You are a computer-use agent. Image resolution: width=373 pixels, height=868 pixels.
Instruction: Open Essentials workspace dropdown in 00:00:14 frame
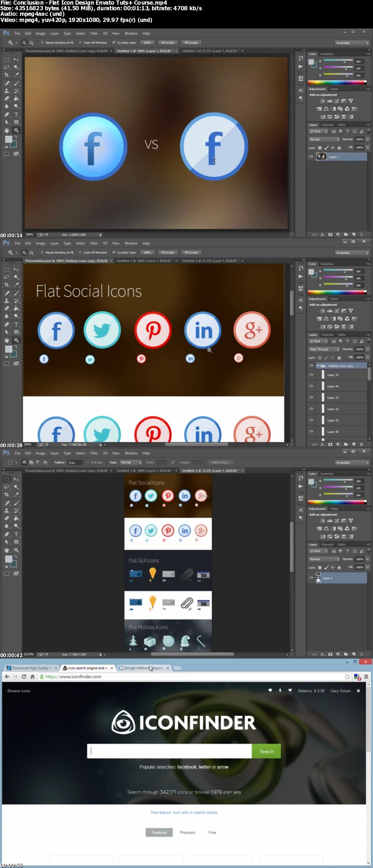[352, 42]
